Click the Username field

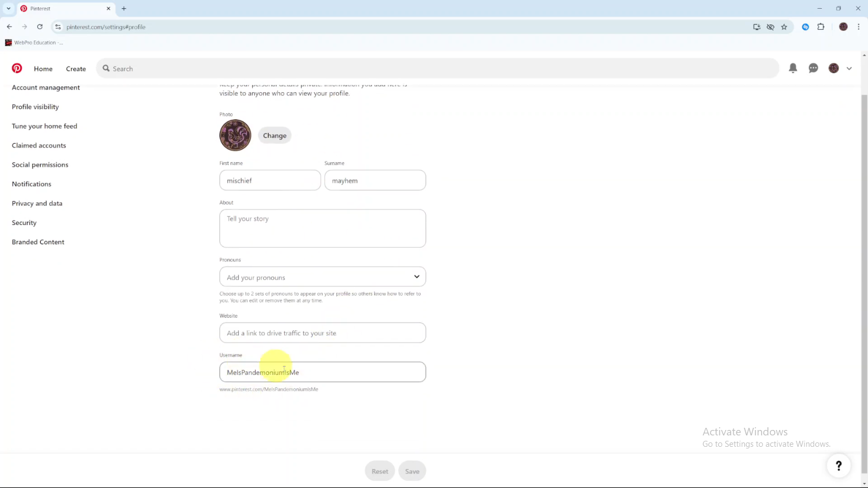[323, 372]
